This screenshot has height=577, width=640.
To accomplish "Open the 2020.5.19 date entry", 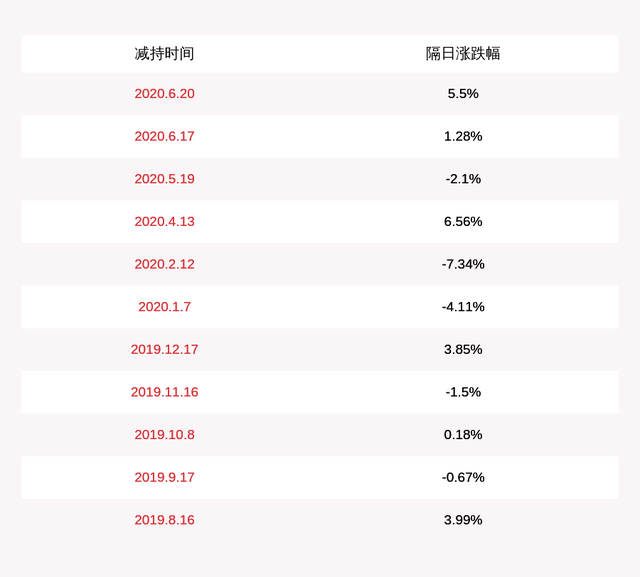I will tap(164, 179).
